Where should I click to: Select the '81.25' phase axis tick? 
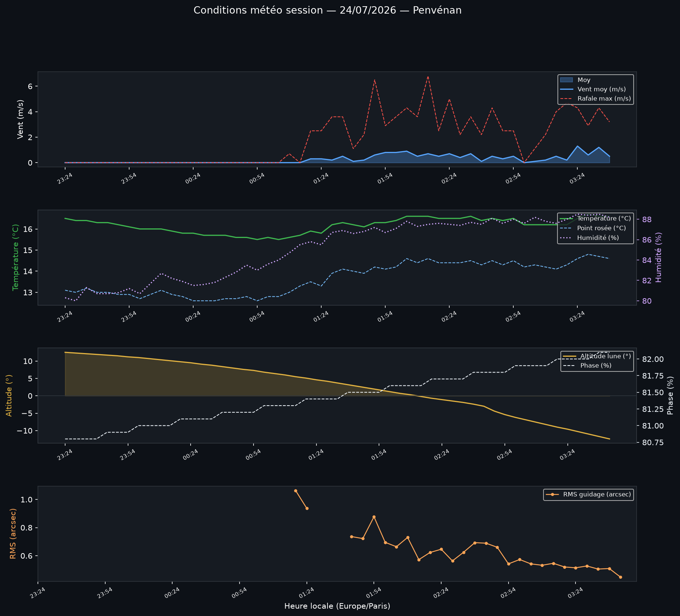click(653, 409)
